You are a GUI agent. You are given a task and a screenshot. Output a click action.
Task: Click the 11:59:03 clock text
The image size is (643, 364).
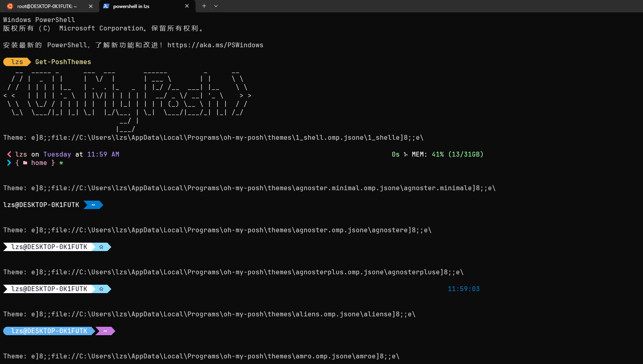464,289
